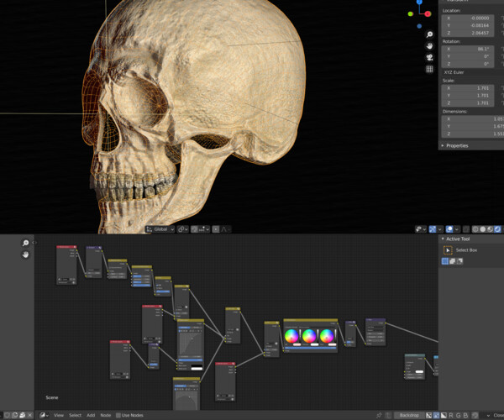Open the pivot point dropdown
Screen dimensions: 504x420
pyautogui.click(x=183, y=229)
